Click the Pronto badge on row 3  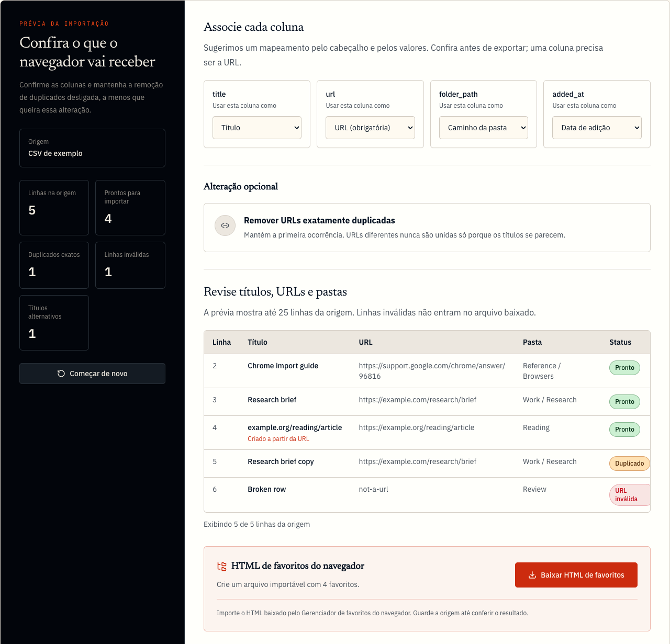[624, 402]
